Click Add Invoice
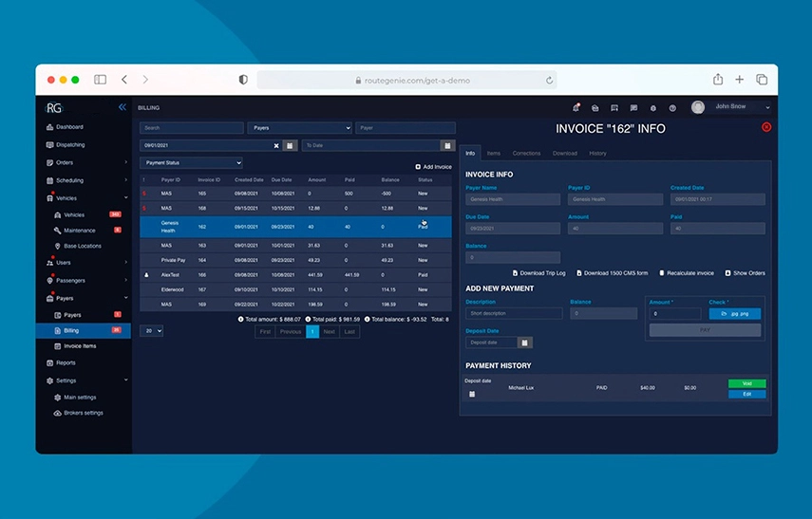812x519 pixels. [x=433, y=167]
